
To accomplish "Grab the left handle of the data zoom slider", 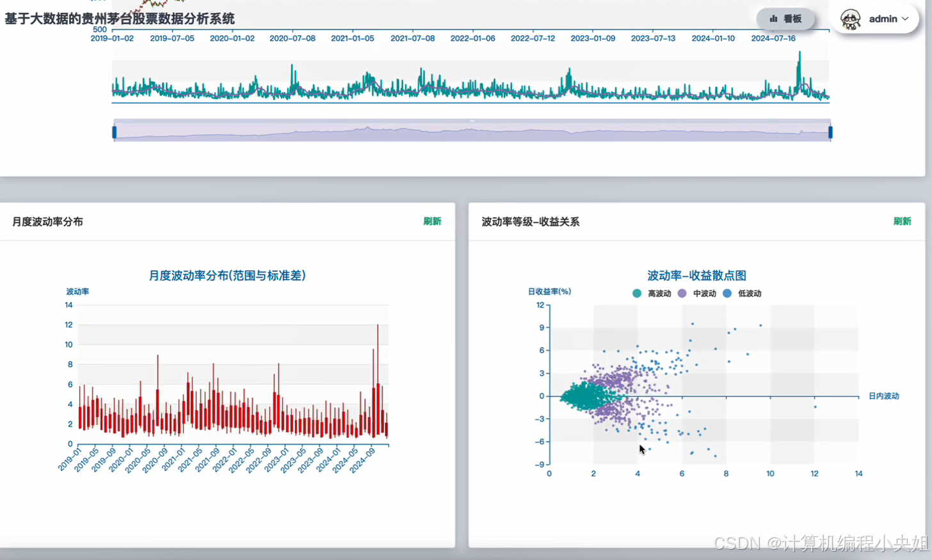I will 115,132.
